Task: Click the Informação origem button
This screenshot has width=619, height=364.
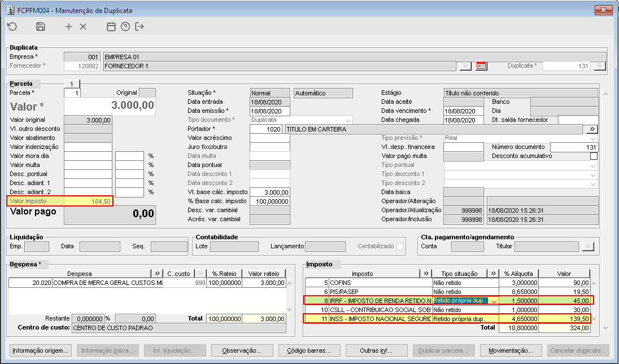Action: [41, 350]
